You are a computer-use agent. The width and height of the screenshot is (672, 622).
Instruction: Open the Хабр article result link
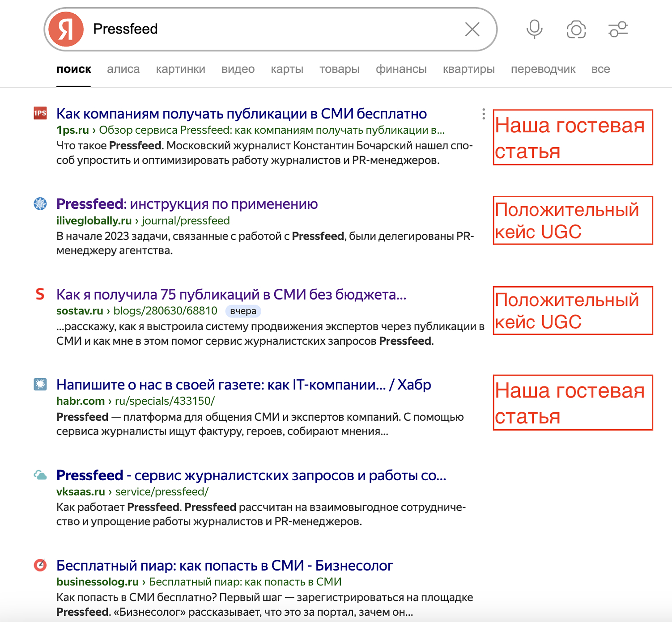pyautogui.click(x=243, y=385)
